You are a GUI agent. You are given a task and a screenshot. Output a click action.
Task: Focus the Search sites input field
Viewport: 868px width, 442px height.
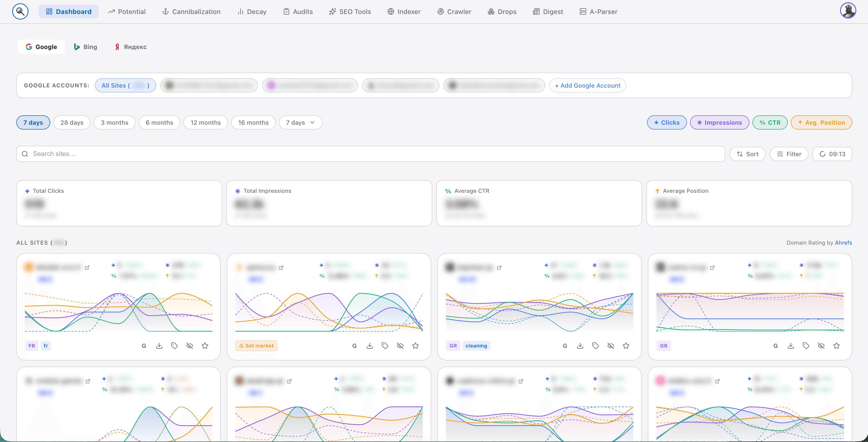[371, 154]
